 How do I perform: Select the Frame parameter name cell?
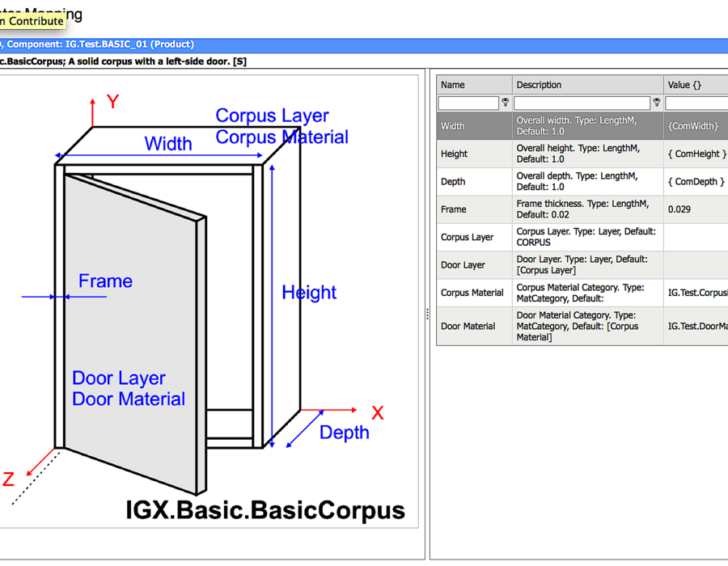coord(474,209)
